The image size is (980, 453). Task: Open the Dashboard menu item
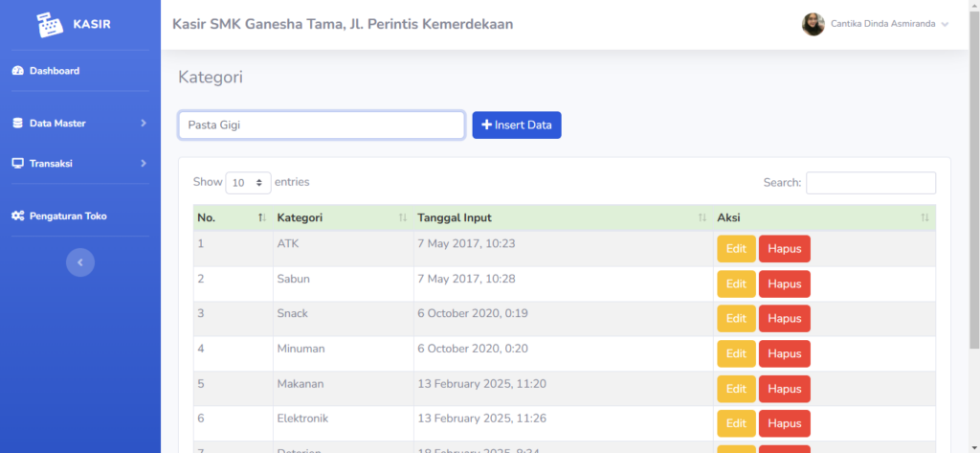(x=80, y=71)
